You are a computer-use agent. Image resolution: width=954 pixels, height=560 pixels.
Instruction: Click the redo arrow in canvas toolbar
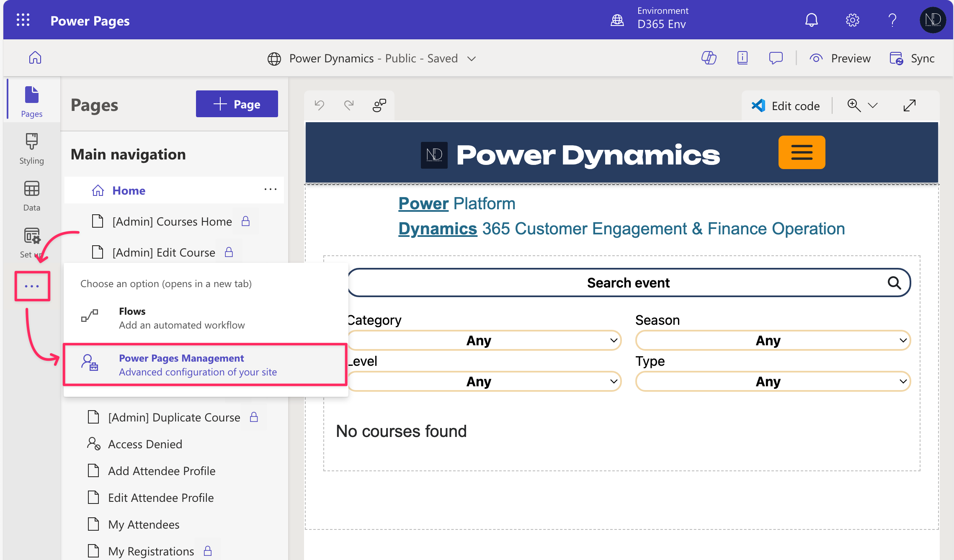(x=349, y=105)
